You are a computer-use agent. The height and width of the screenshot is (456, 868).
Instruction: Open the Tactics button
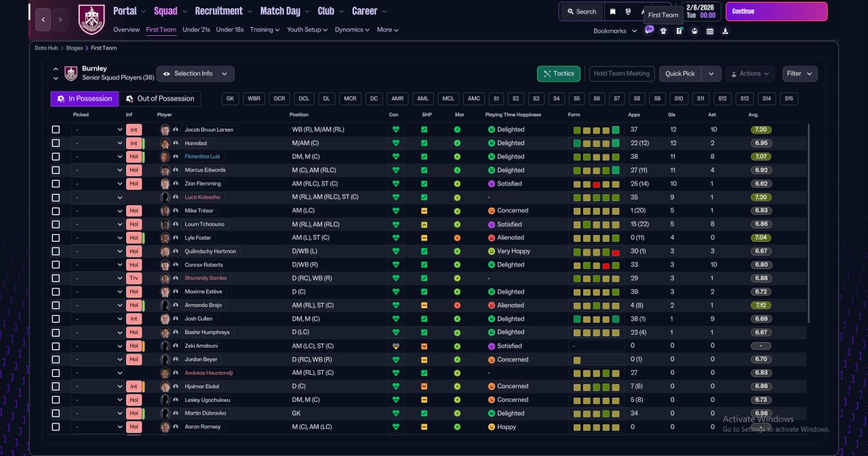tap(559, 74)
